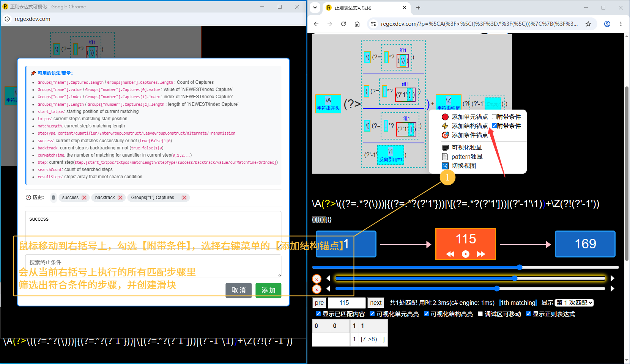
Task: Rewind using the 115 step box
Action: [450, 254]
